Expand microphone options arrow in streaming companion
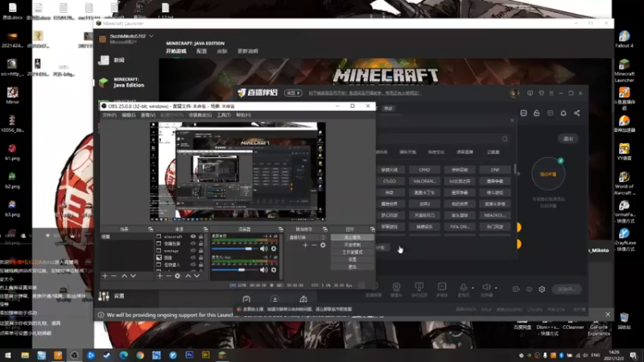Viewport: 644px width, 362px height. coord(473,288)
